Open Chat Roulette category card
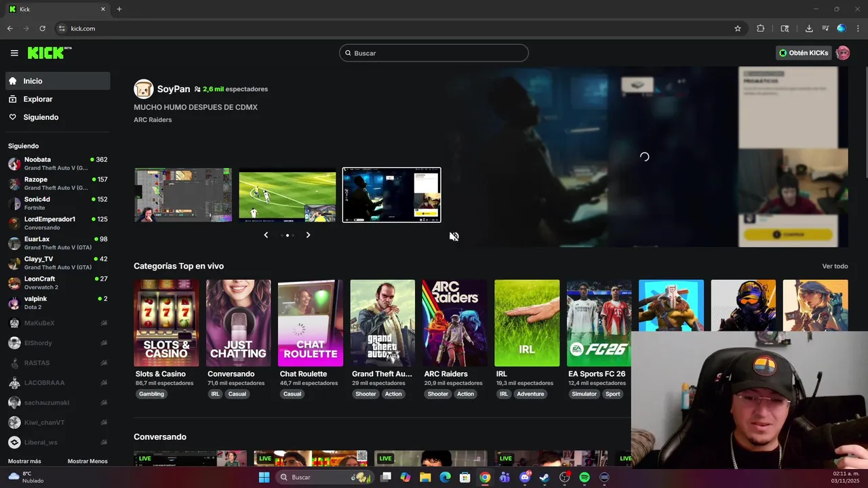The image size is (868, 488). tap(311, 323)
